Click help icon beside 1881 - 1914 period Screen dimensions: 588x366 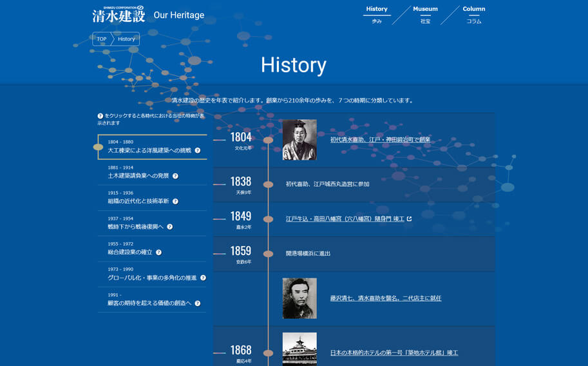pos(175,176)
